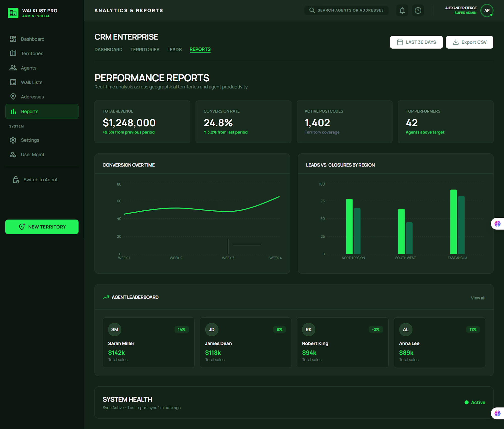
Task: Go to Walk Lists in sidebar
Action: coord(31,82)
